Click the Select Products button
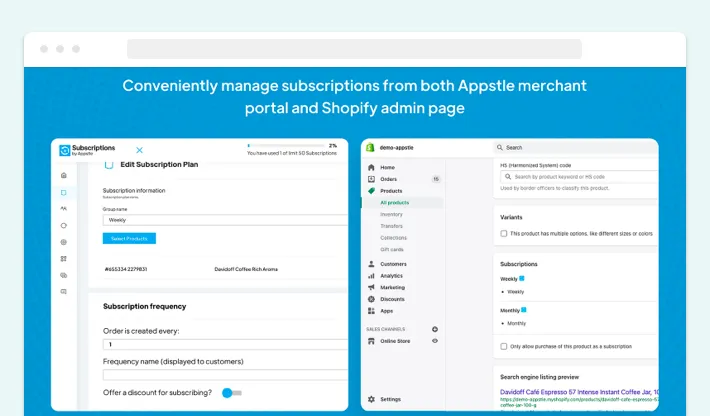Image resolution: width=710 pixels, height=416 pixels. click(129, 239)
